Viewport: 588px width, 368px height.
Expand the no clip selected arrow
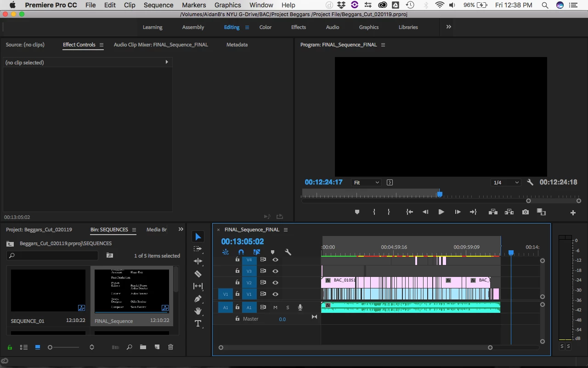click(166, 62)
